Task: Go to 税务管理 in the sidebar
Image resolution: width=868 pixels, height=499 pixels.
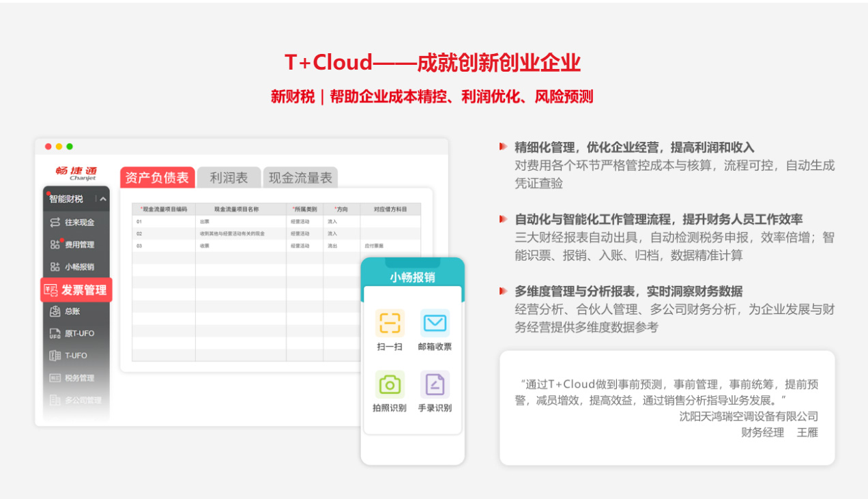Action: [72, 378]
